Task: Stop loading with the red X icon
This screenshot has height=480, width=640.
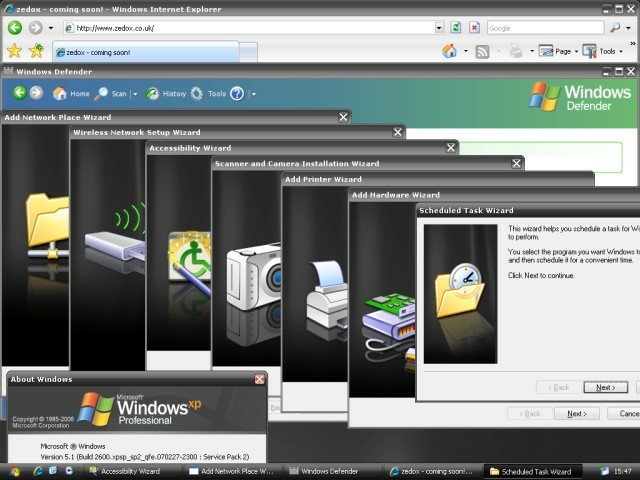Action: pyautogui.click(x=474, y=28)
